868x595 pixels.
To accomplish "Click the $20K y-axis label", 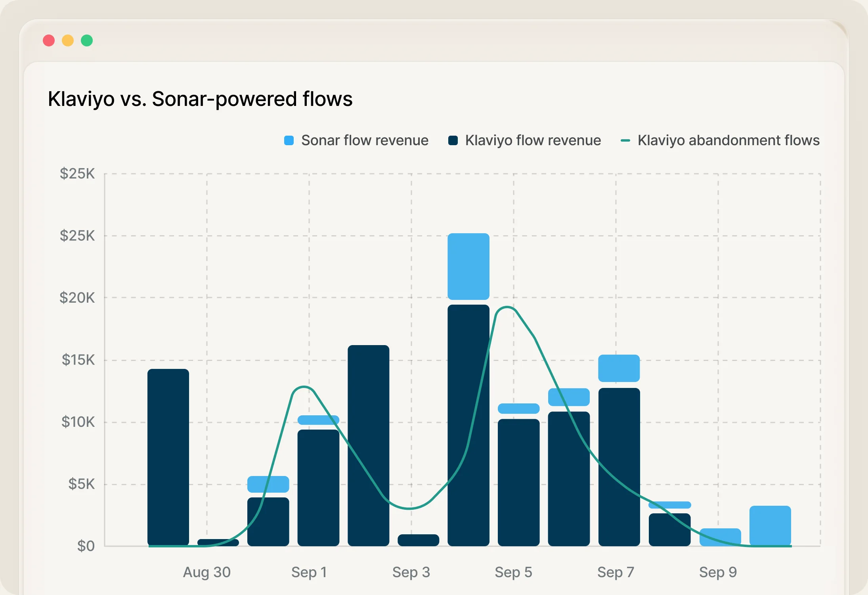I will (77, 297).
